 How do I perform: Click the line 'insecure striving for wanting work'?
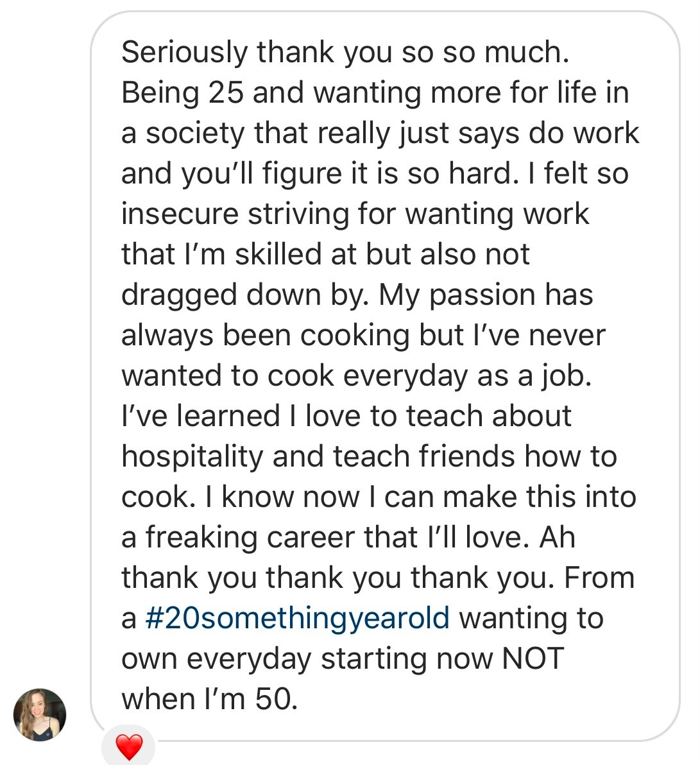click(355, 214)
